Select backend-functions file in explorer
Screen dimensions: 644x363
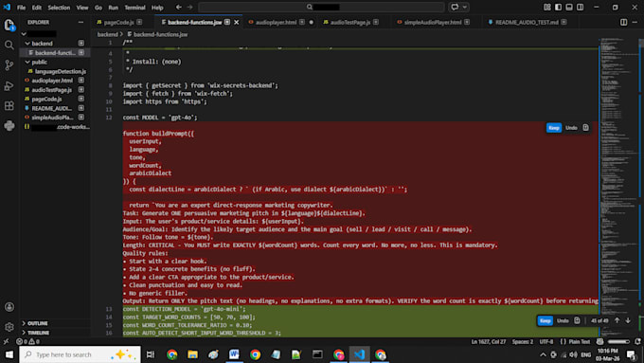[55, 53]
